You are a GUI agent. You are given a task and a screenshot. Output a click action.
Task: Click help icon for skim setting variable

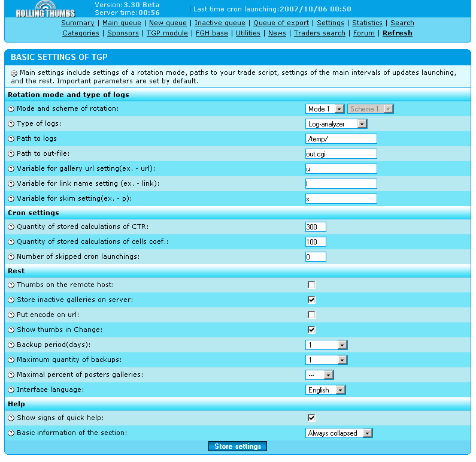pyautogui.click(x=11, y=199)
